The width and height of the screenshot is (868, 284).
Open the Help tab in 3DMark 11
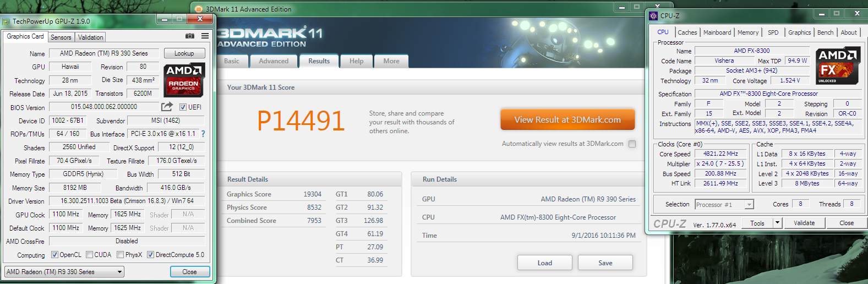click(x=356, y=61)
